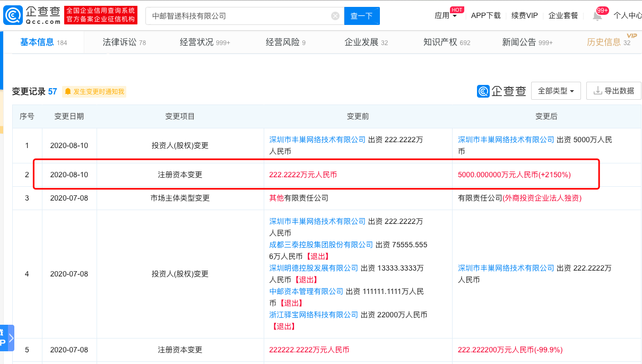Image resolution: width=642 pixels, height=364 pixels.
Task: Click the download icon in 导出数据
Action: click(598, 91)
